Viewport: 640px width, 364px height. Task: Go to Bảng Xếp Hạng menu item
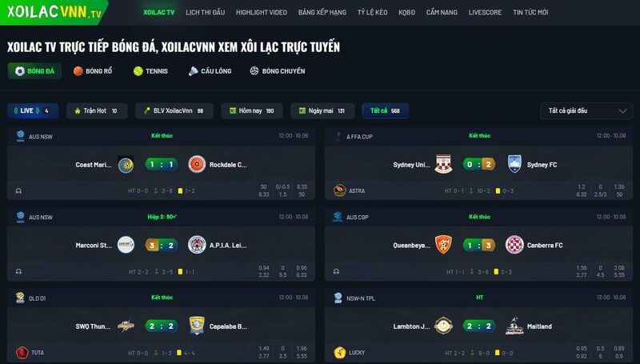pyautogui.click(x=322, y=12)
